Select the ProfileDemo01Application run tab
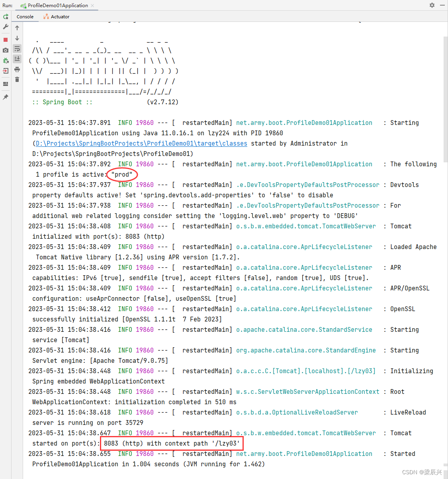 58,6
